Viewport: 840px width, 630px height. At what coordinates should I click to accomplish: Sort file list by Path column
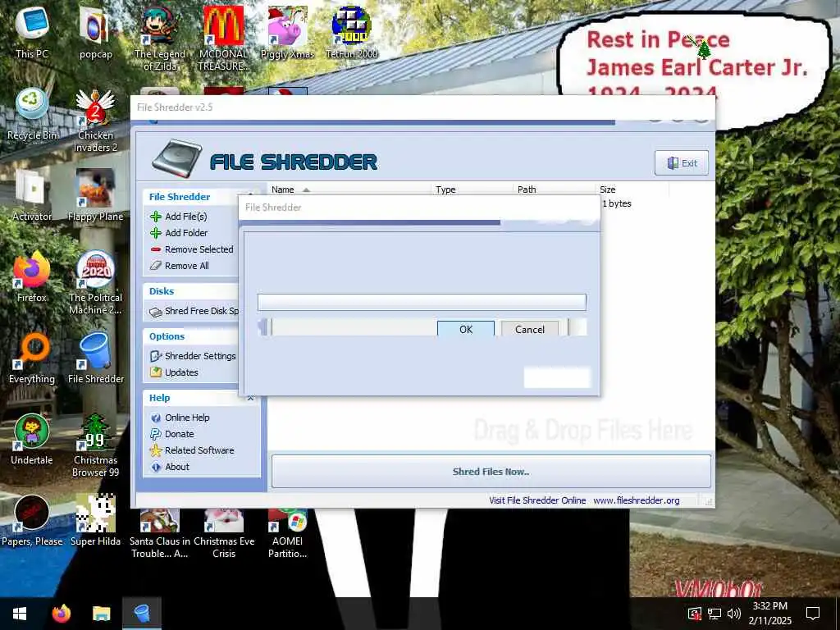coord(554,189)
